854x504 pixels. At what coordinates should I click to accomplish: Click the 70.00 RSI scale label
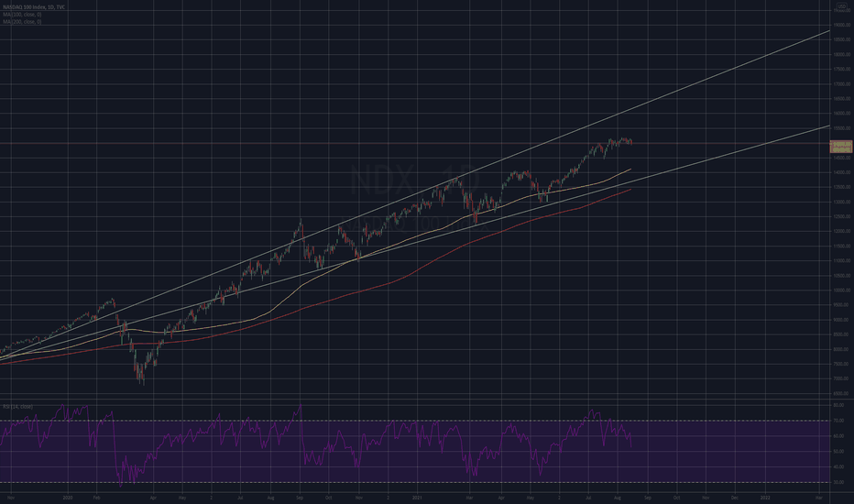(839, 421)
